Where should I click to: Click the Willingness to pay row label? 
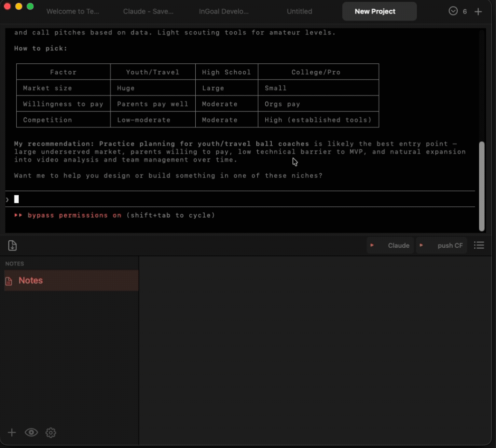tap(63, 104)
